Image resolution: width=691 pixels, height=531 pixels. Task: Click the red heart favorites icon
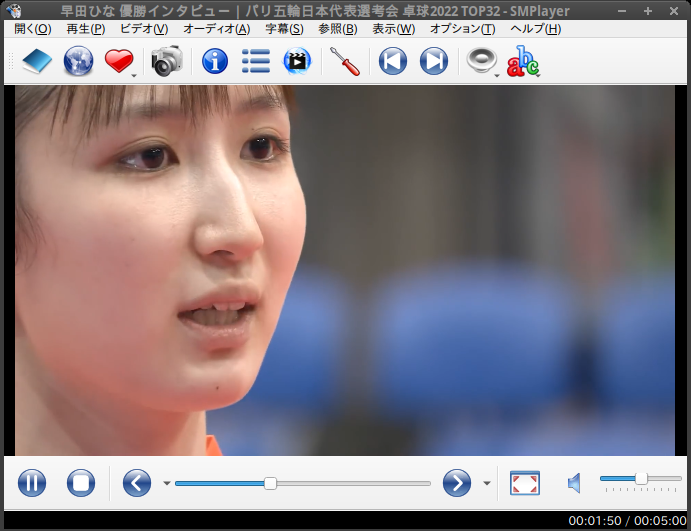pyautogui.click(x=119, y=61)
